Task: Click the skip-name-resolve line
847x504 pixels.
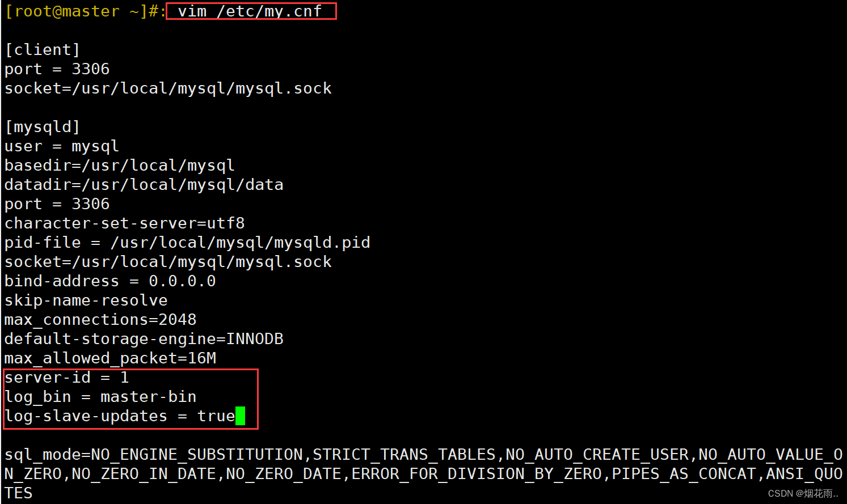Action: 86,300
